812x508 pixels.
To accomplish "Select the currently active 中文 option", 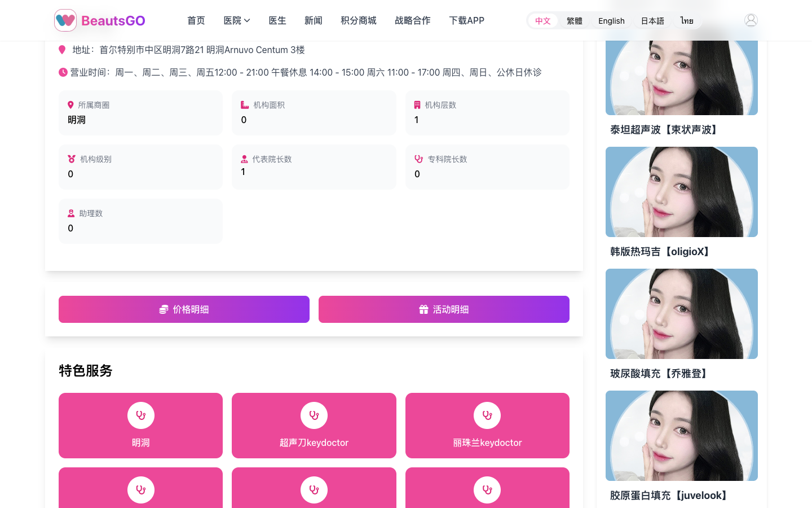I will tap(542, 21).
